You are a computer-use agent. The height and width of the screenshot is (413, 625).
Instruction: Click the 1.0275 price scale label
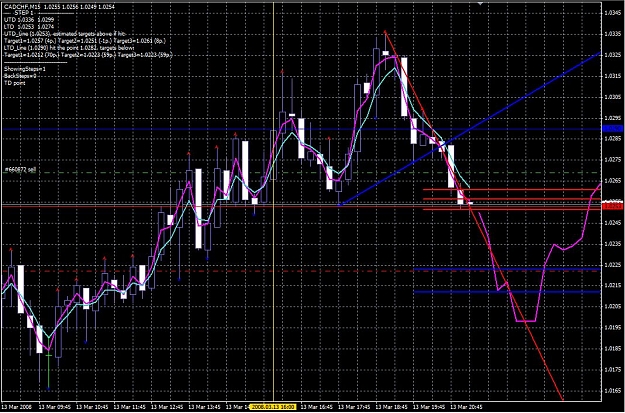(x=613, y=159)
